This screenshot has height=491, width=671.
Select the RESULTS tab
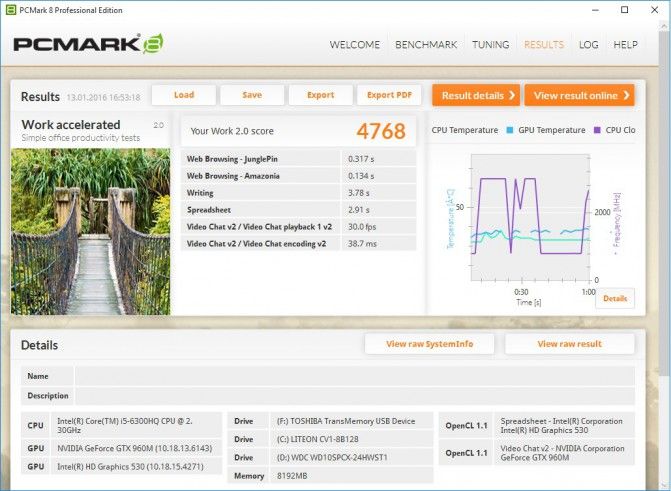(544, 45)
